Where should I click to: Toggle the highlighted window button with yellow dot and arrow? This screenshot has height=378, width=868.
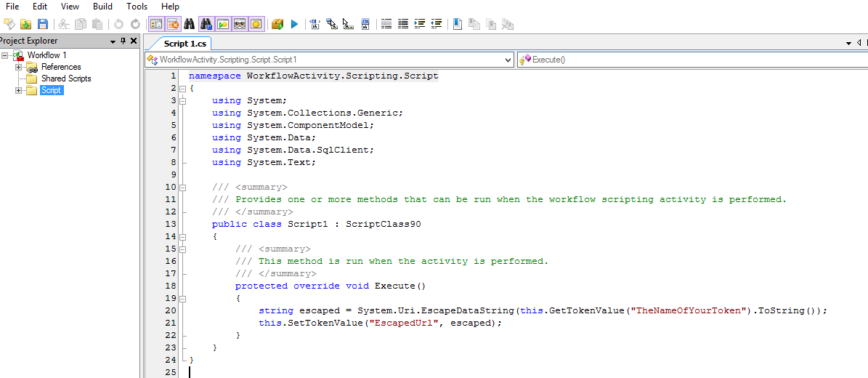click(x=223, y=24)
